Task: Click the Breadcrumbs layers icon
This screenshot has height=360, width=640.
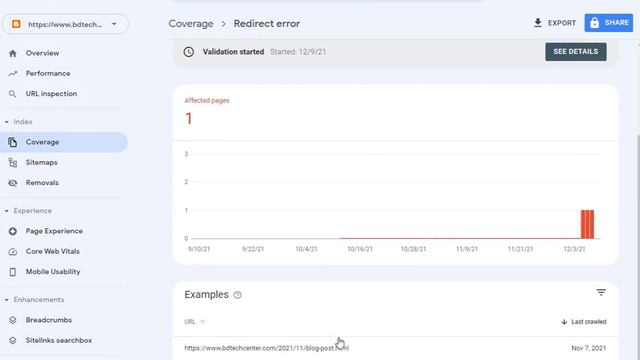Action: pyautogui.click(x=13, y=320)
